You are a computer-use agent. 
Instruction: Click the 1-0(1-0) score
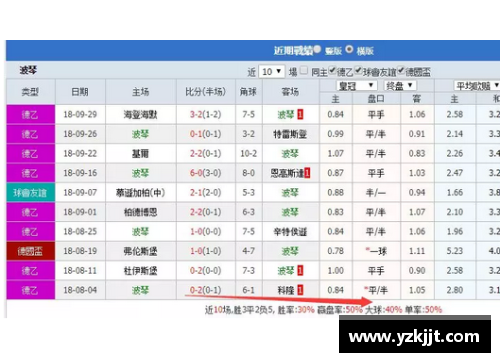(205, 251)
